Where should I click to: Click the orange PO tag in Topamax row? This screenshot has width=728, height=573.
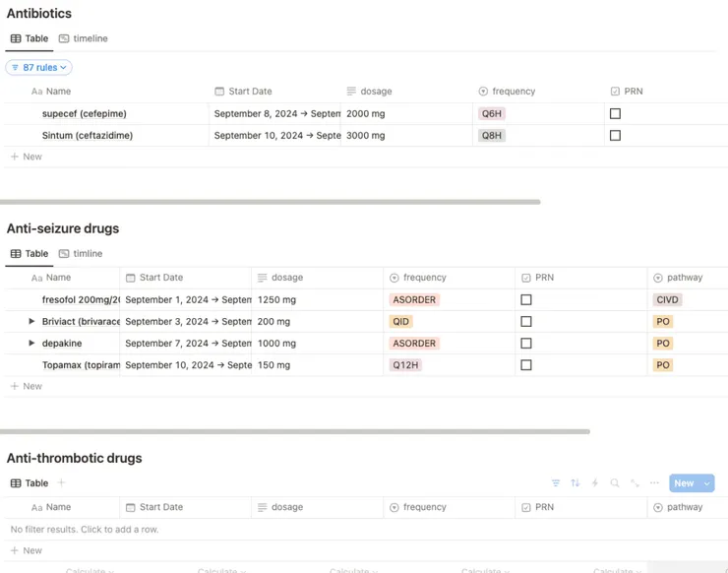pos(663,365)
